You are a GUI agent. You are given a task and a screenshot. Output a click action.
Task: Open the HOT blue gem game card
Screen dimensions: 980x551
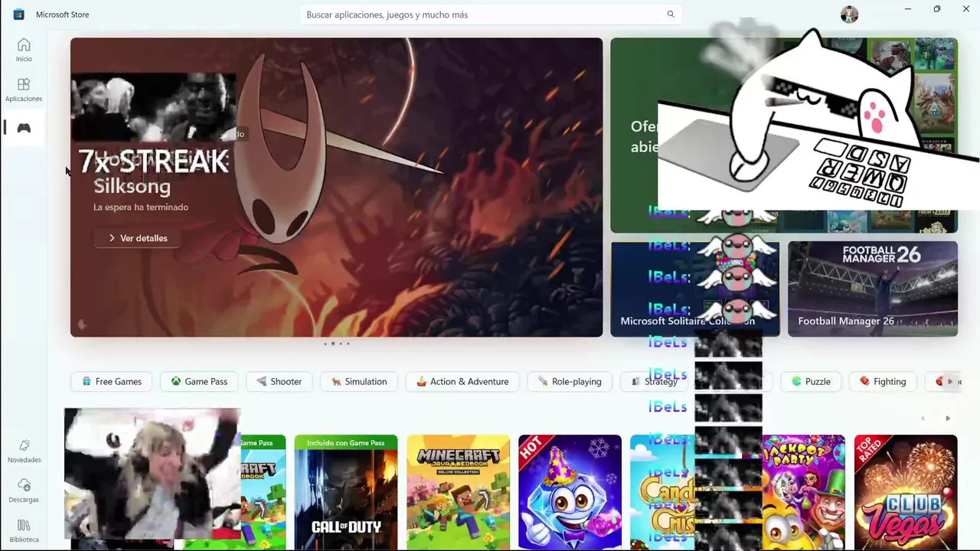570,492
